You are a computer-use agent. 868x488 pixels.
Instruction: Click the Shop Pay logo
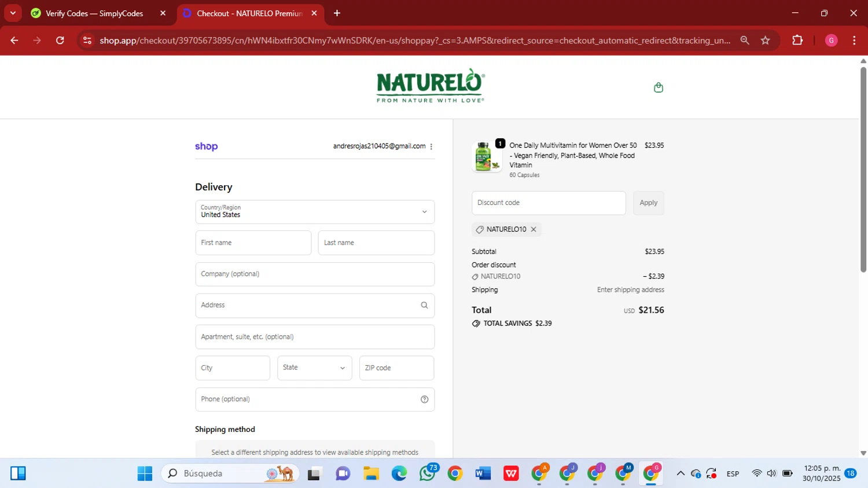206,146
